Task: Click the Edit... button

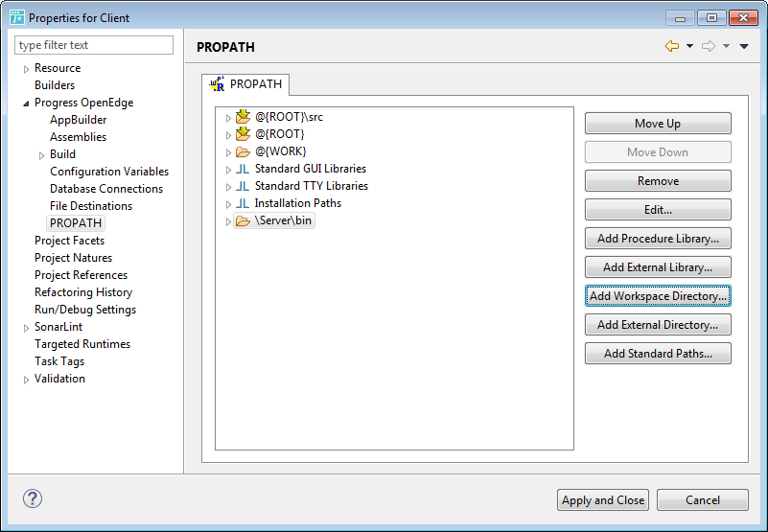Action: pyautogui.click(x=658, y=210)
